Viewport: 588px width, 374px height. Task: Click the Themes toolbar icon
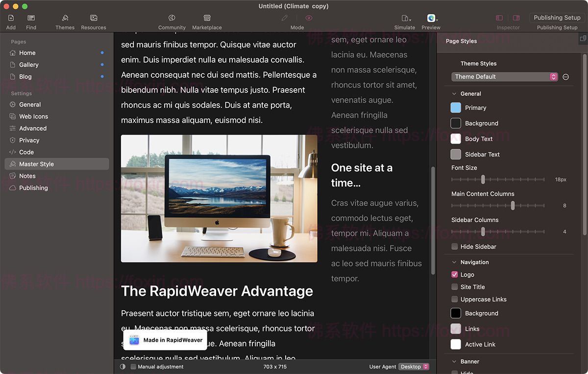click(65, 20)
